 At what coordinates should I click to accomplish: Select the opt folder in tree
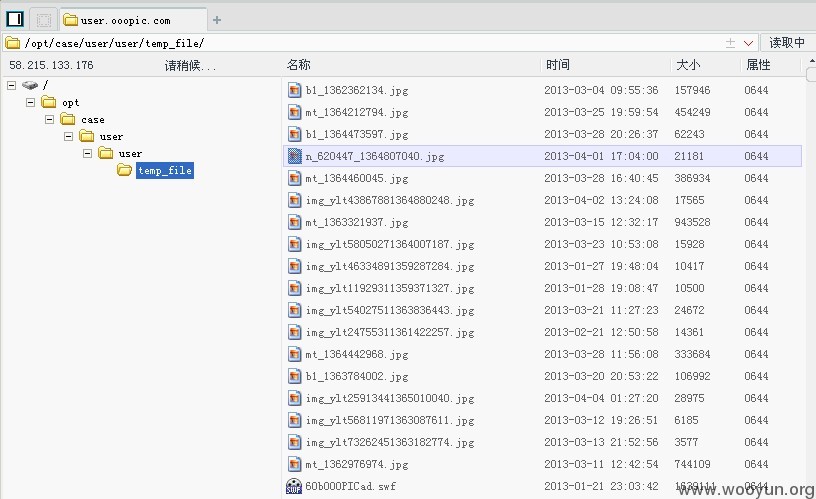pyautogui.click(x=71, y=103)
